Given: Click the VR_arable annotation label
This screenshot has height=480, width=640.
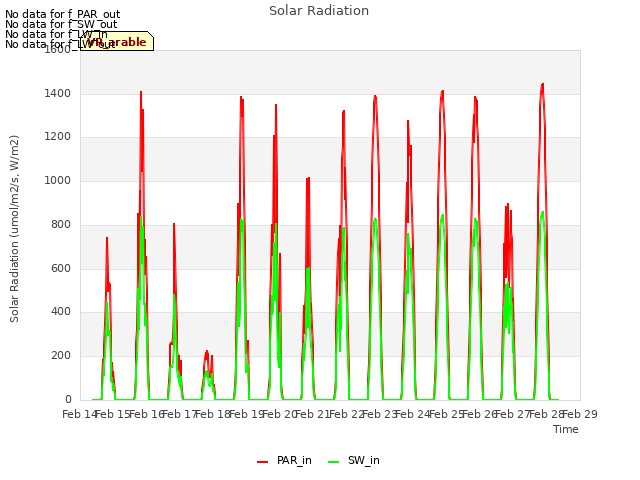Looking at the screenshot, I should point(117,41).
